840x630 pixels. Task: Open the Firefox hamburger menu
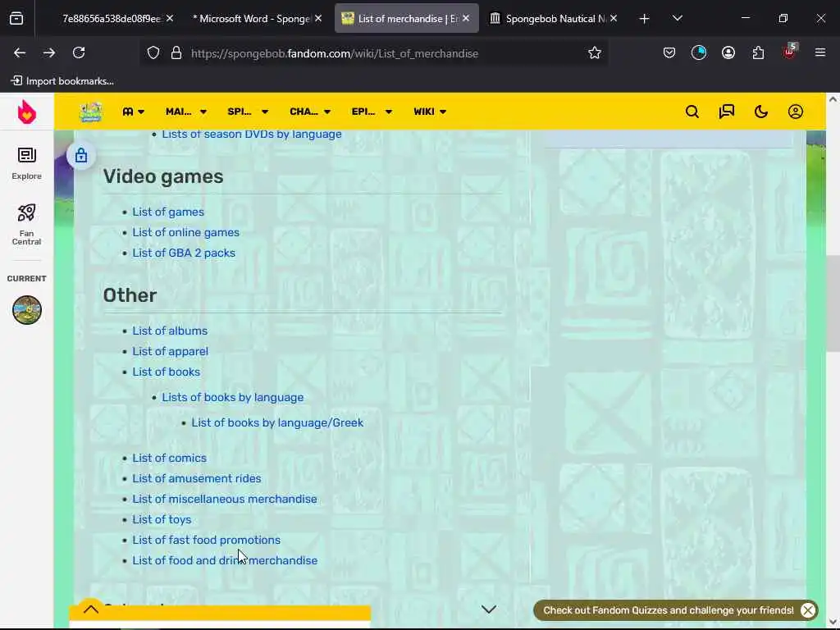pos(819,52)
